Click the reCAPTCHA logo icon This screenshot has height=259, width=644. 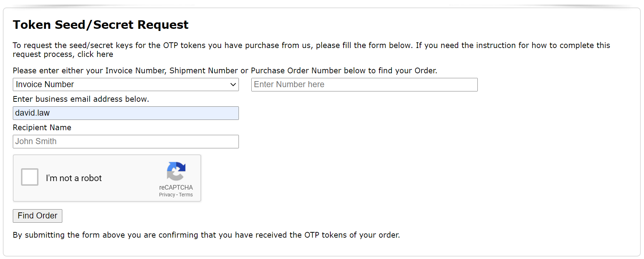click(x=176, y=171)
